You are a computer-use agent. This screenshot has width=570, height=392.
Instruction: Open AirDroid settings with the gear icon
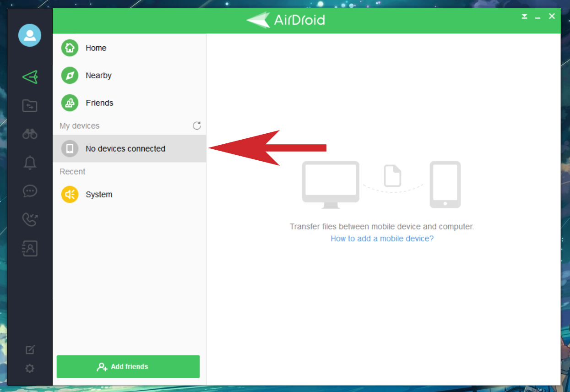[x=29, y=368]
